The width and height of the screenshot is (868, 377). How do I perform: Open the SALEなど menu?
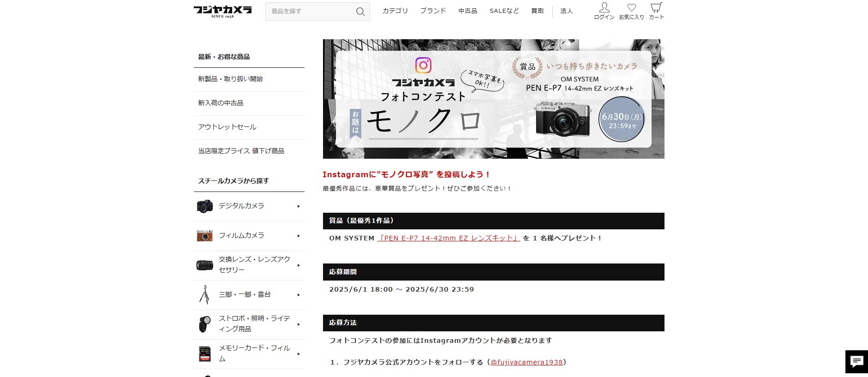pyautogui.click(x=504, y=11)
